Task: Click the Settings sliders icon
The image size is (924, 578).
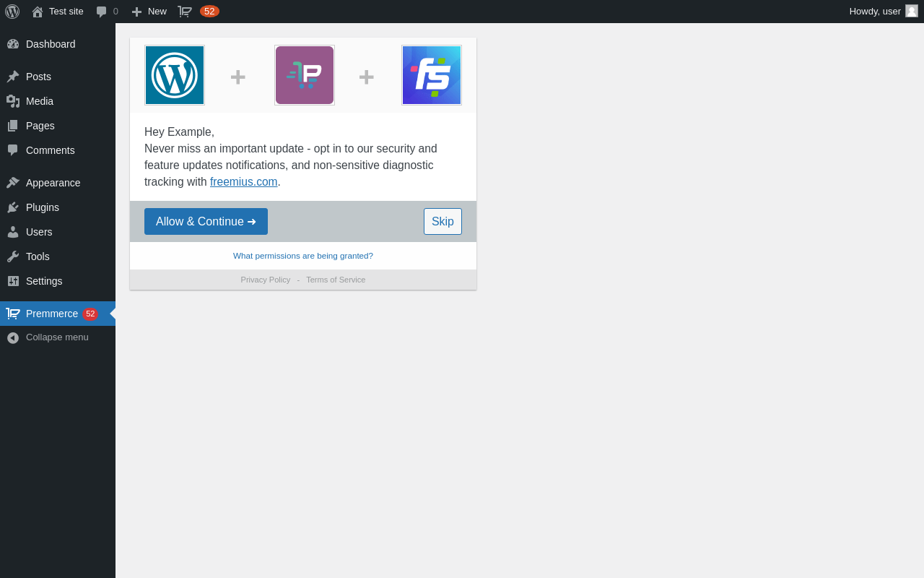Action: pos(13,281)
